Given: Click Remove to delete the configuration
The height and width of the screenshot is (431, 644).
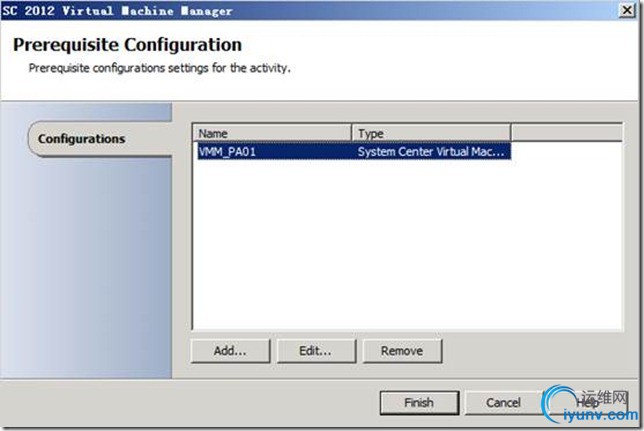Looking at the screenshot, I should 402,351.
